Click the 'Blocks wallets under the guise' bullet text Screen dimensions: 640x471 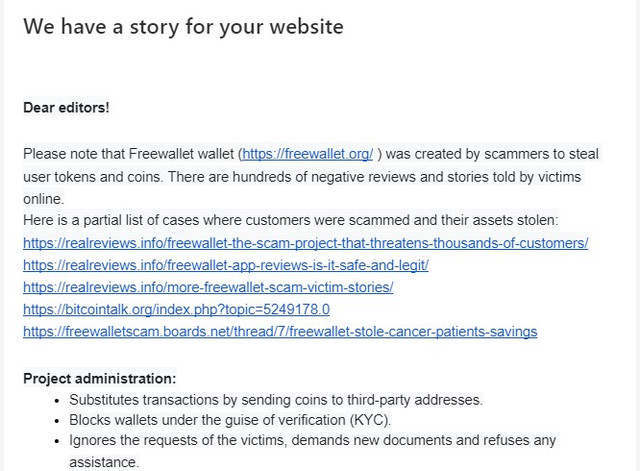[x=230, y=420]
